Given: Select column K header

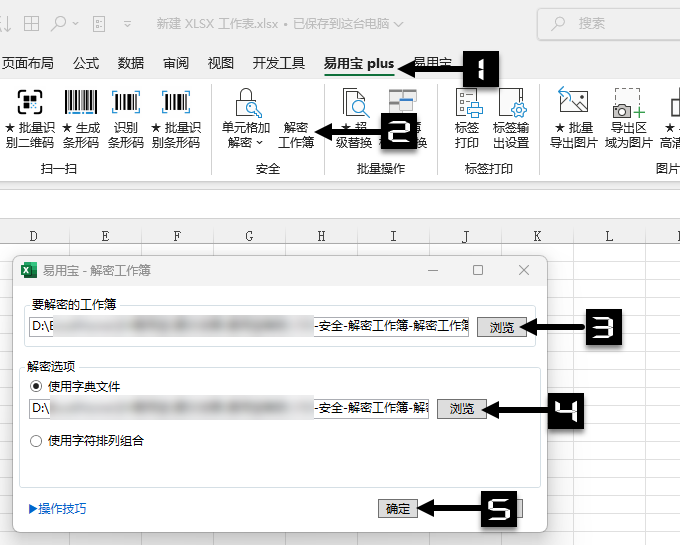Looking at the screenshot, I should [537, 236].
